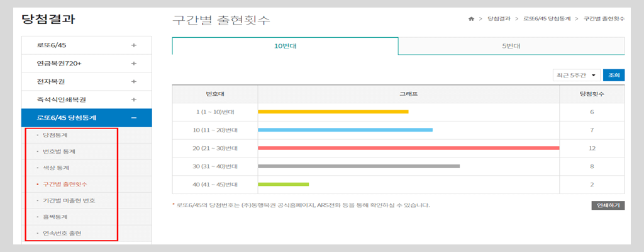Expand the 즉석식인쇄복권 plus icon

coord(133,100)
